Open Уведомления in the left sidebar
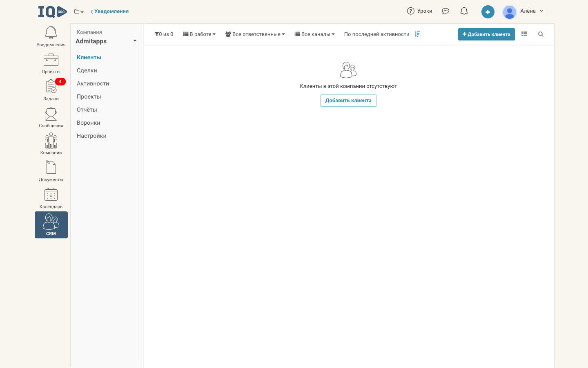The image size is (588, 368). [x=51, y=36]
